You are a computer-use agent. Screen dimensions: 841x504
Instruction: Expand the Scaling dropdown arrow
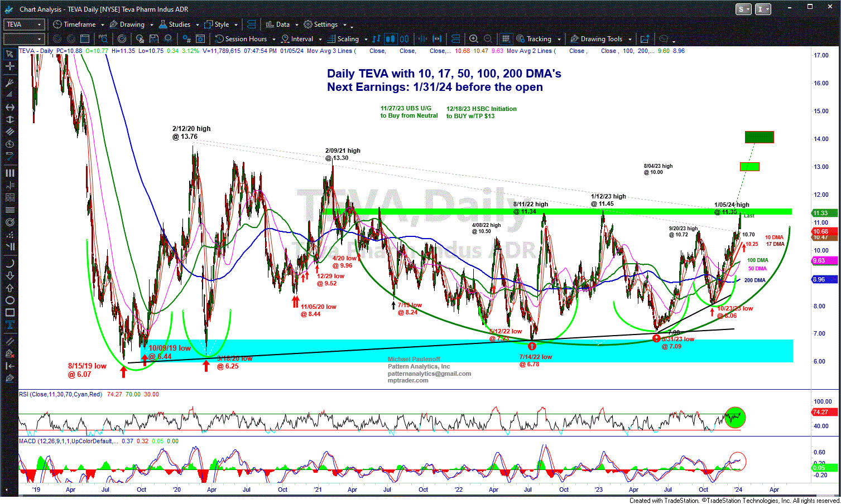tap(366, 39)
